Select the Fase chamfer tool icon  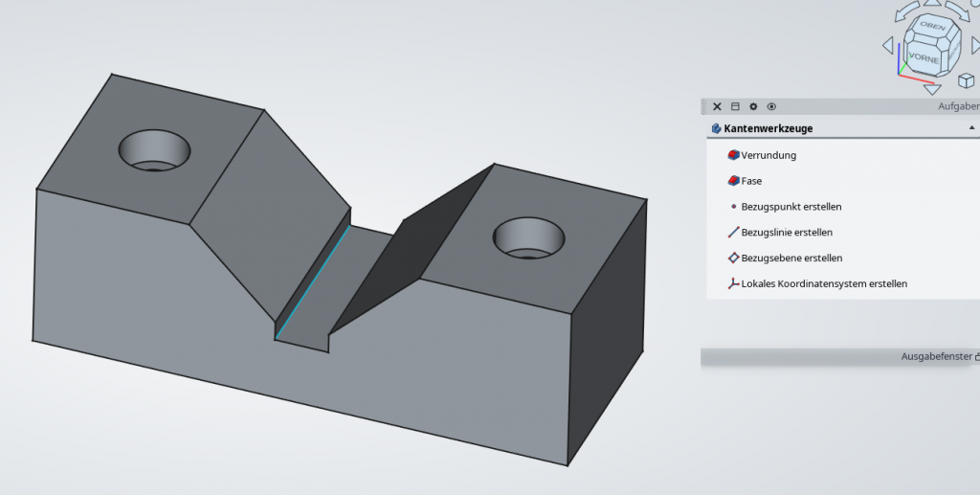click(x=733, y=181)
